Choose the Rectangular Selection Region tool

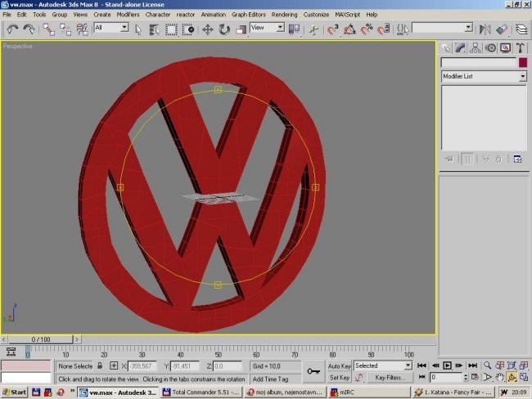(x=171, y=29)
